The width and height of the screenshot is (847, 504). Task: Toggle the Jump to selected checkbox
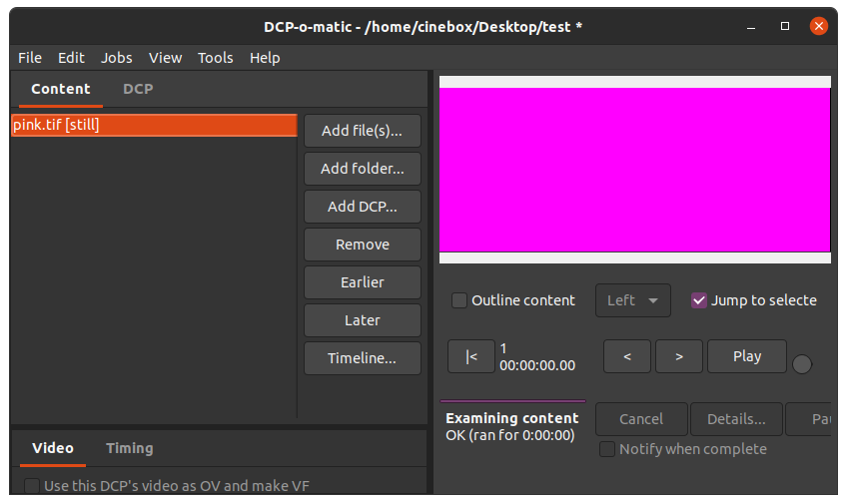699,300
